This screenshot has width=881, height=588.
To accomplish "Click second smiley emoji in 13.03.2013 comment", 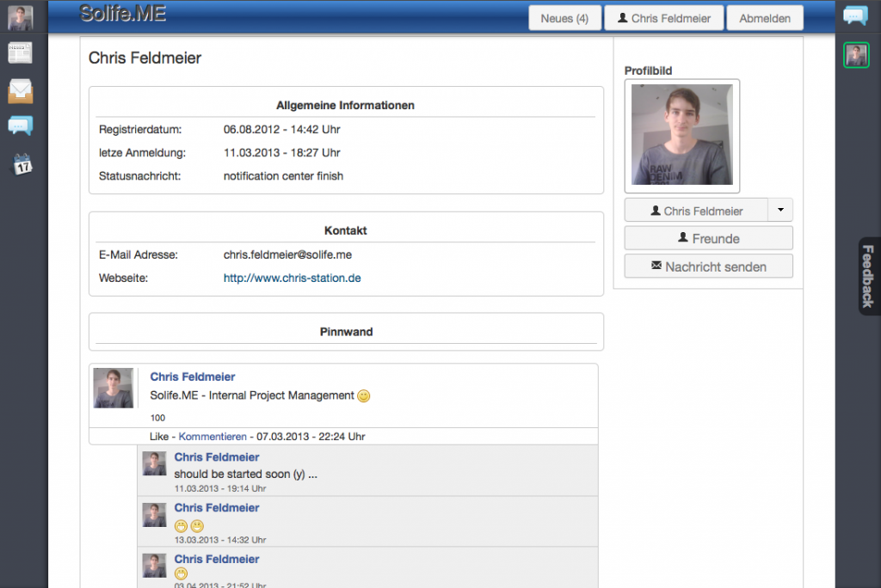I will point(197,525).
